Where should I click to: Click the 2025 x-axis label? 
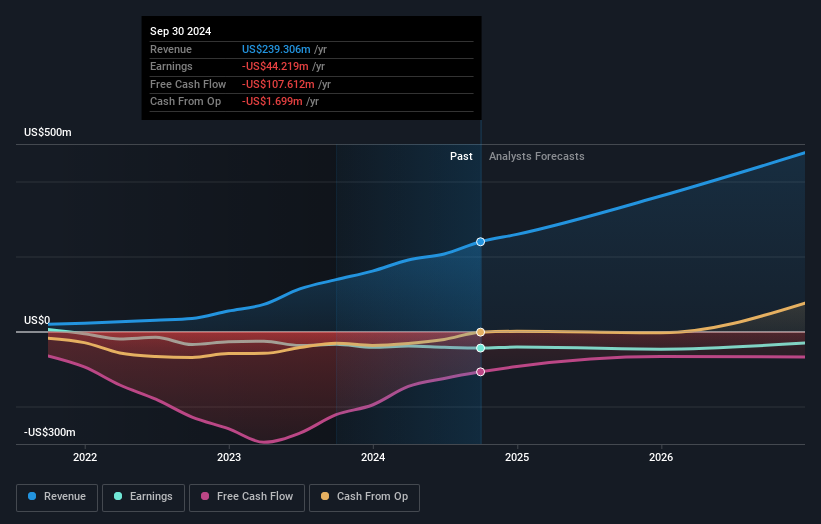(x=517, y=457)
